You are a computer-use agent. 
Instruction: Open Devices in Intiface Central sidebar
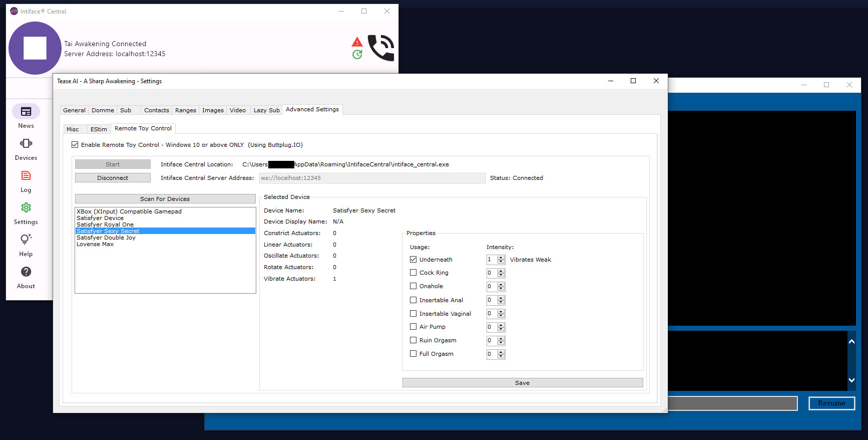click(26, 149)
